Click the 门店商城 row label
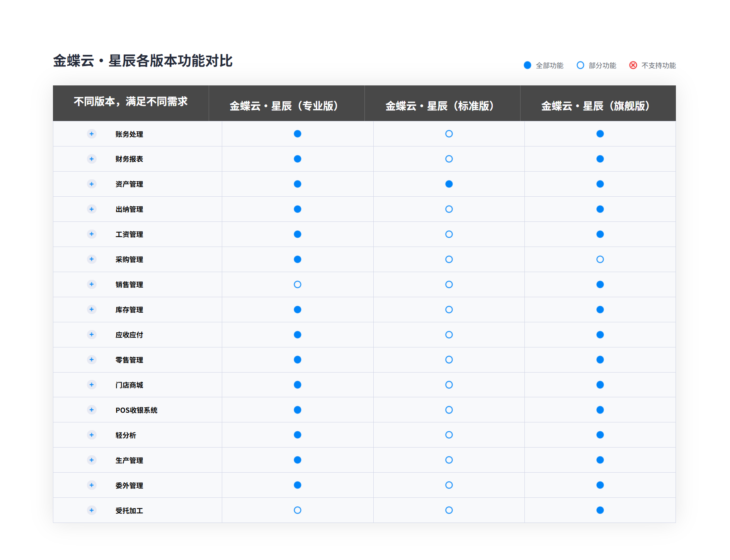The image size is (730, 560). 129,385
